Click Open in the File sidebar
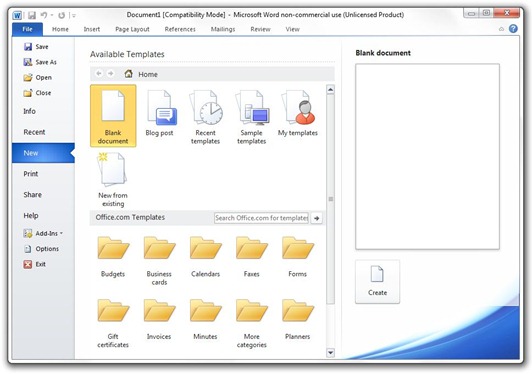 (x=37, y=77)
